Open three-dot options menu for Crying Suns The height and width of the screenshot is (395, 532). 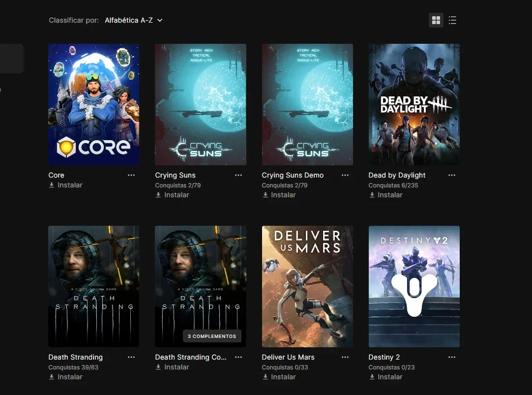[x=238, y=175]
